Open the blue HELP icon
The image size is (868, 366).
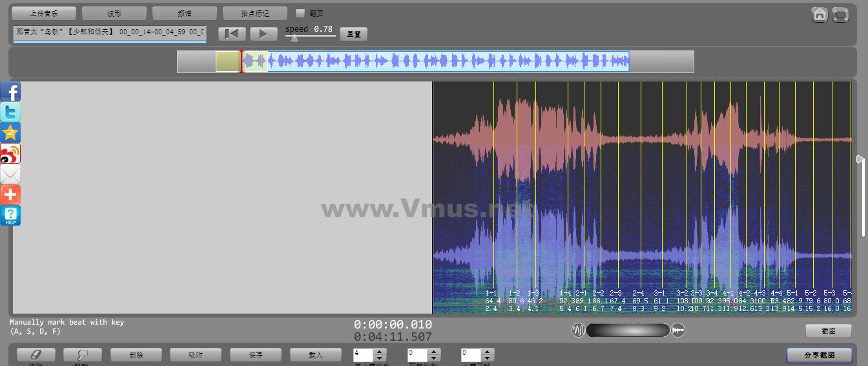click(10, 215)
